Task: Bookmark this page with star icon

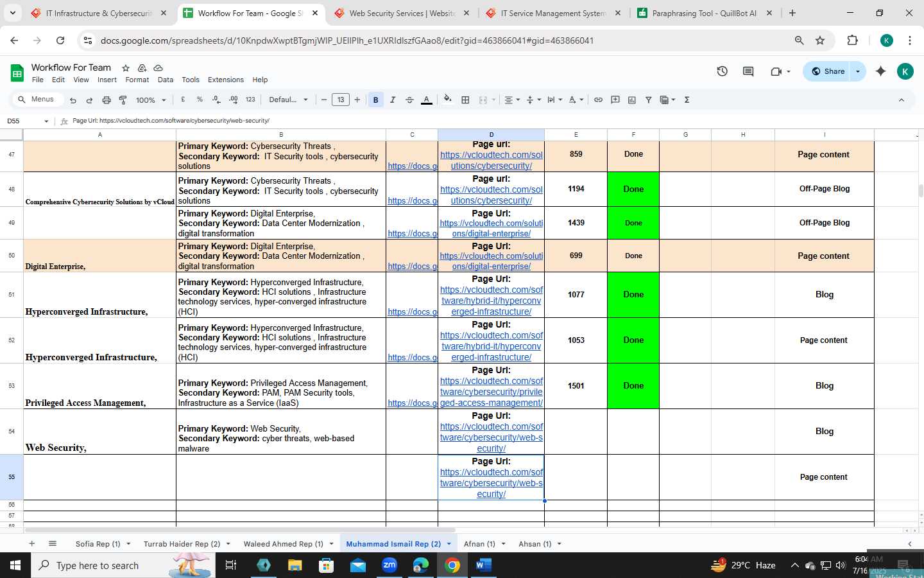Action: [820, 40]
